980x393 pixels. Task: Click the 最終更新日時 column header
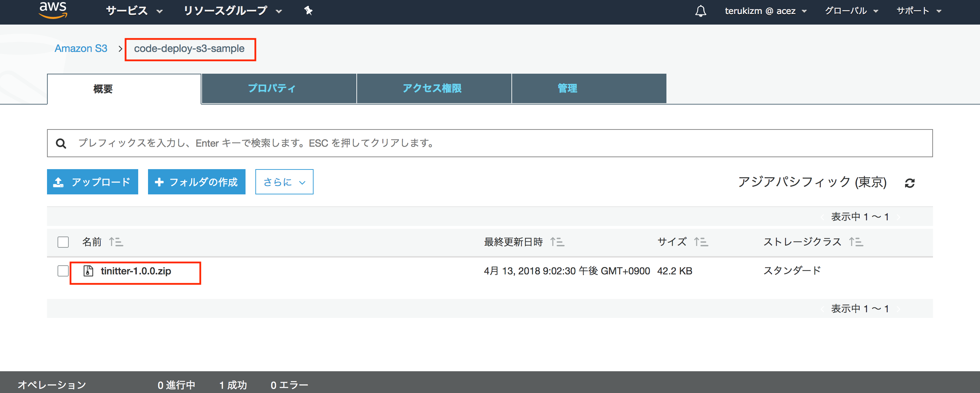coord(513,241)
